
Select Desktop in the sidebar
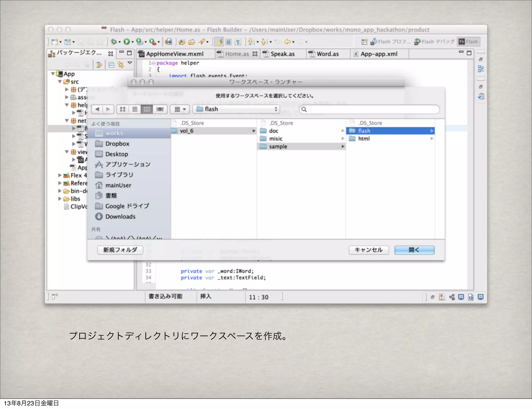[129, 154]
